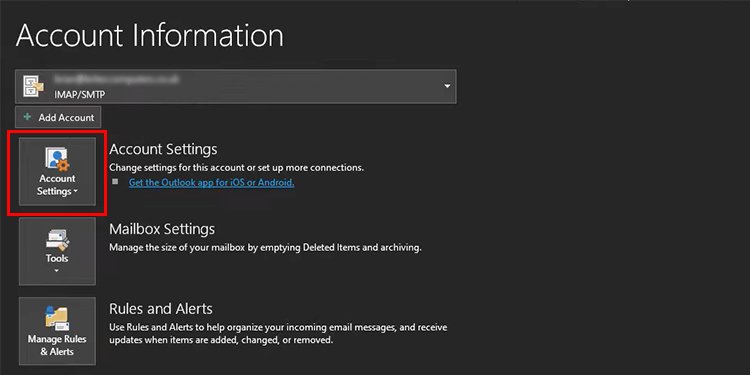Click the Rules and Alerts heading
The width and height of the screenshot is (750, 375).
pyautogui.click(x=161, y=309)
